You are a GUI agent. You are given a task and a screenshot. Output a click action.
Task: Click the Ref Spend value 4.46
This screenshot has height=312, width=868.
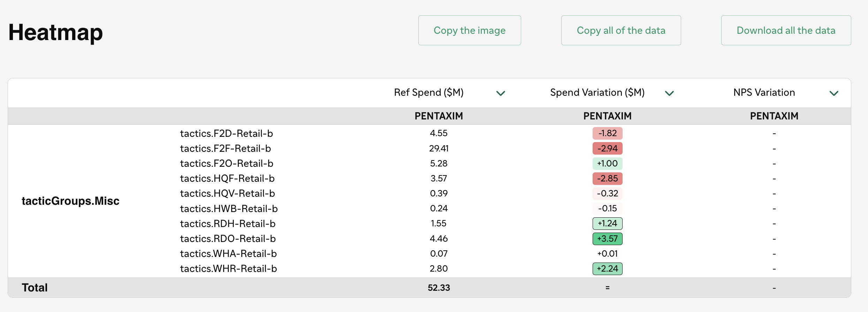click(x=439, y=239)
